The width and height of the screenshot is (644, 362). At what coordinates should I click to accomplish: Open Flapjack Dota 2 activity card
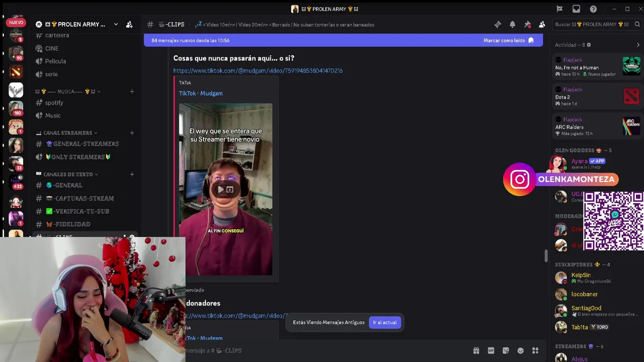coord(597,97)
